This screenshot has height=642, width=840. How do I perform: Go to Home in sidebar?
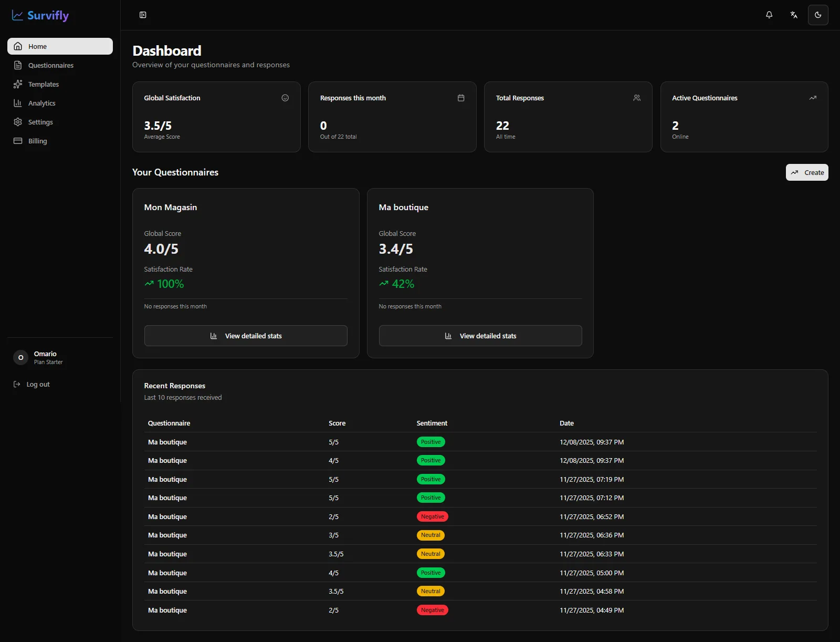pyautogui.click(x=60, y=46)
